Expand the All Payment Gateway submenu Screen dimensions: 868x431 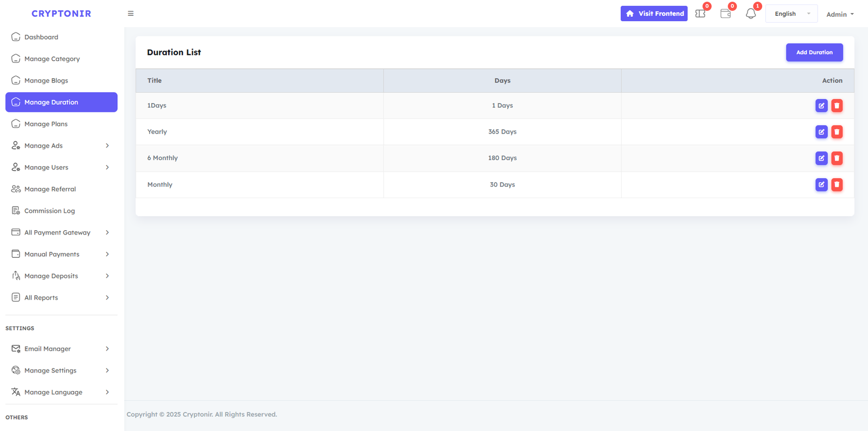coord(61,232)
